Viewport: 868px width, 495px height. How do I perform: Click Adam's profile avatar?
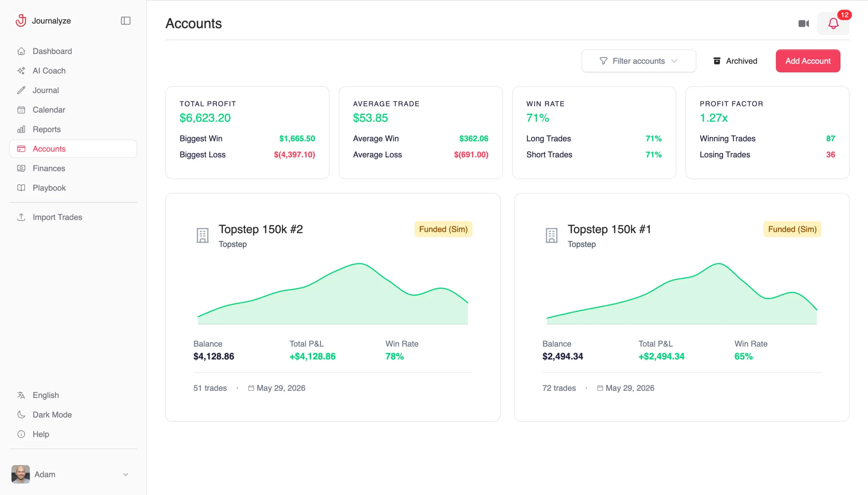click(20, 474)
